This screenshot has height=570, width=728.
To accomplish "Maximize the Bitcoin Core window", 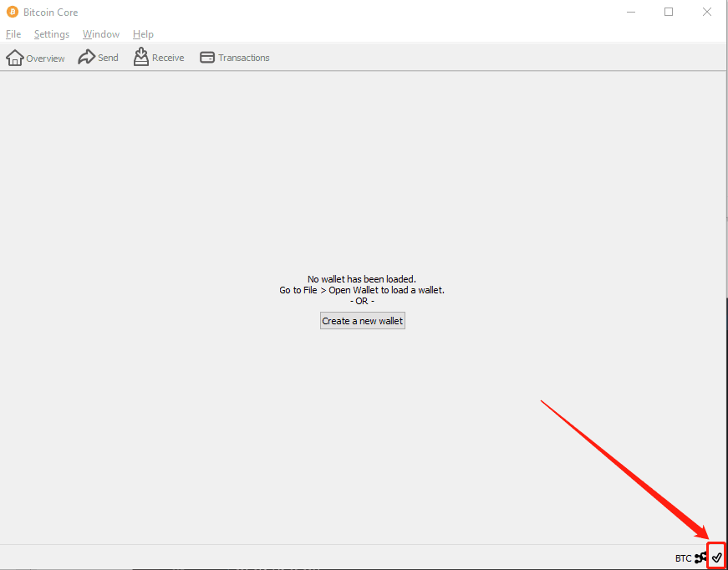I will pos(669,12).
